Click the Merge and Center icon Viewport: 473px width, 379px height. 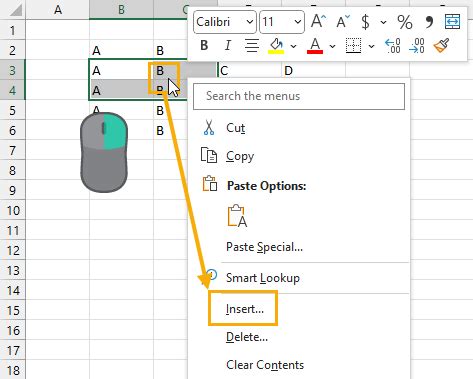(452, 22)
